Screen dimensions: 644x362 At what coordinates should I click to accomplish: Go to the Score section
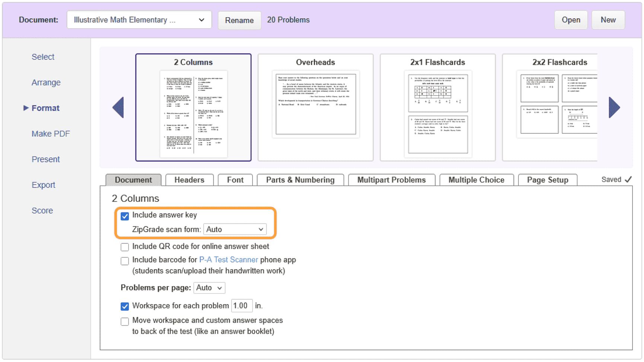coord(42,210)
